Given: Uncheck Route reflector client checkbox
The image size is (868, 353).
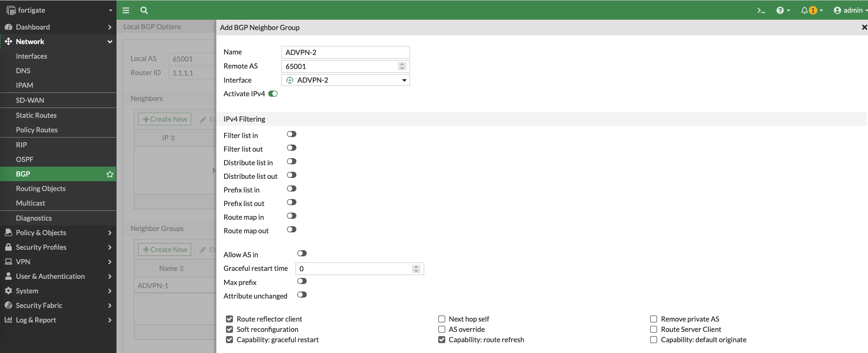Looking at the screenshot, I should pyautogui.click(x=230, y=319).
